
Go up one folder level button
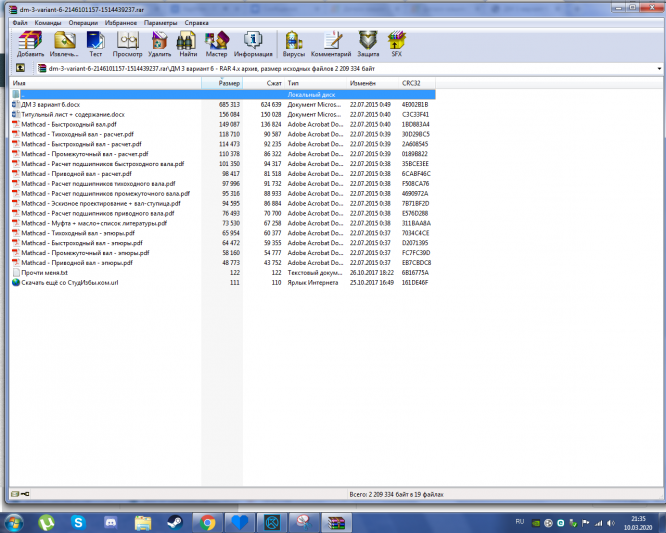20,68
